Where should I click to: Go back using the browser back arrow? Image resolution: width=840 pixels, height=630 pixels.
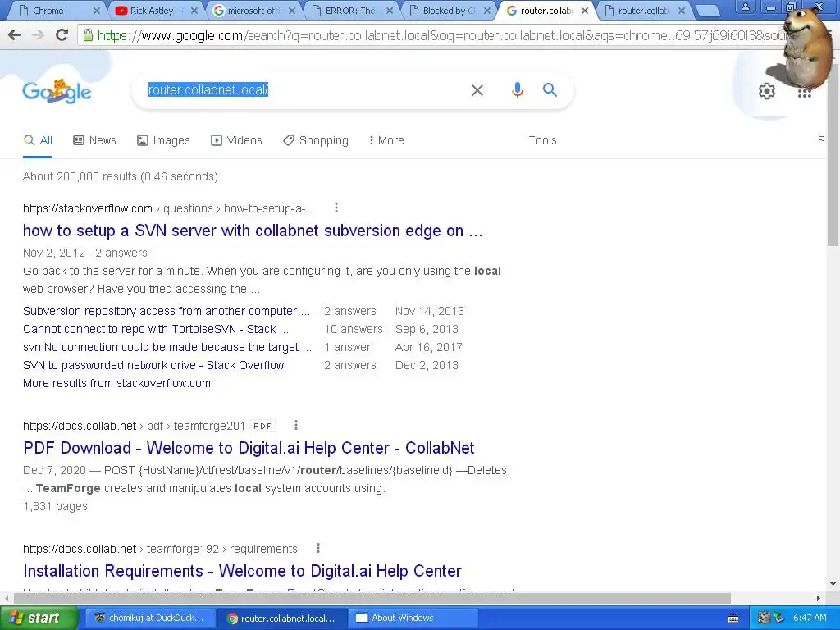[x=15, y=35]
